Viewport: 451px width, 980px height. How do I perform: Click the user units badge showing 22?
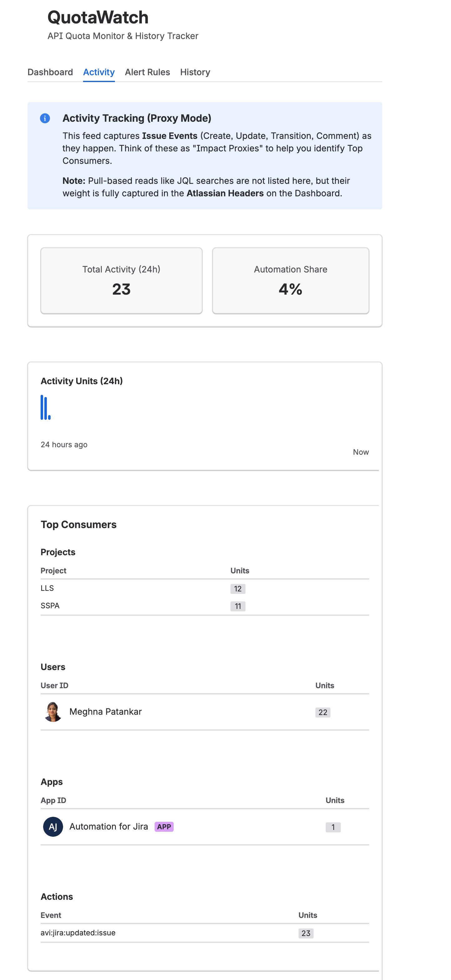coord(323,712)
